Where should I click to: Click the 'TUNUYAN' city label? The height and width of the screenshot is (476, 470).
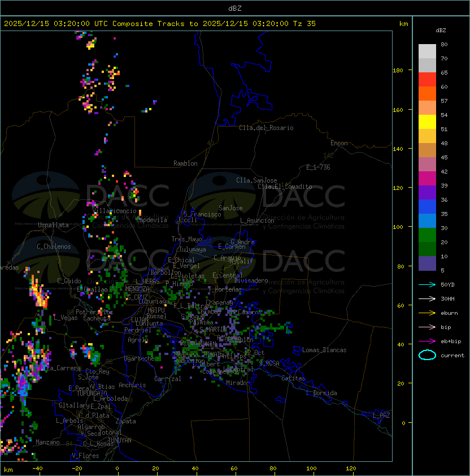[x=120, y=440]
